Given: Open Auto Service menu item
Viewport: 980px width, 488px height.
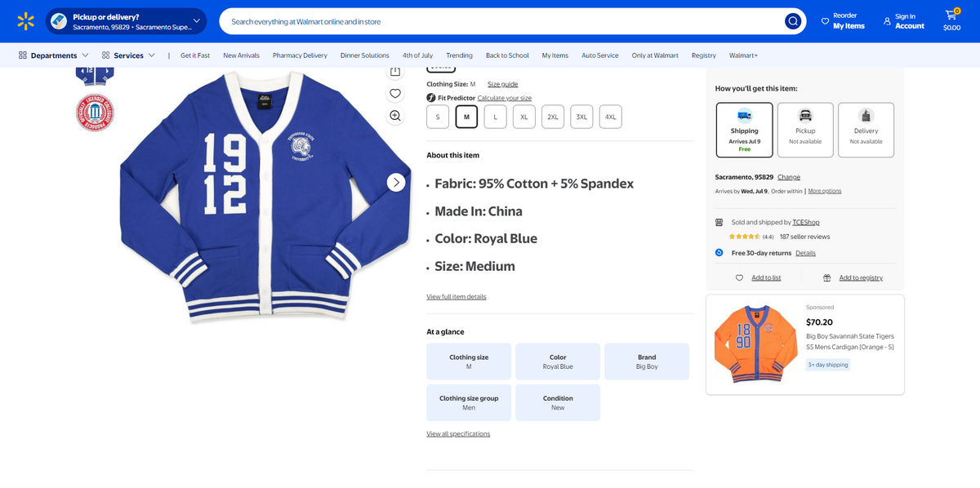Looking at the screenshot, I should [x=599, y=55].
